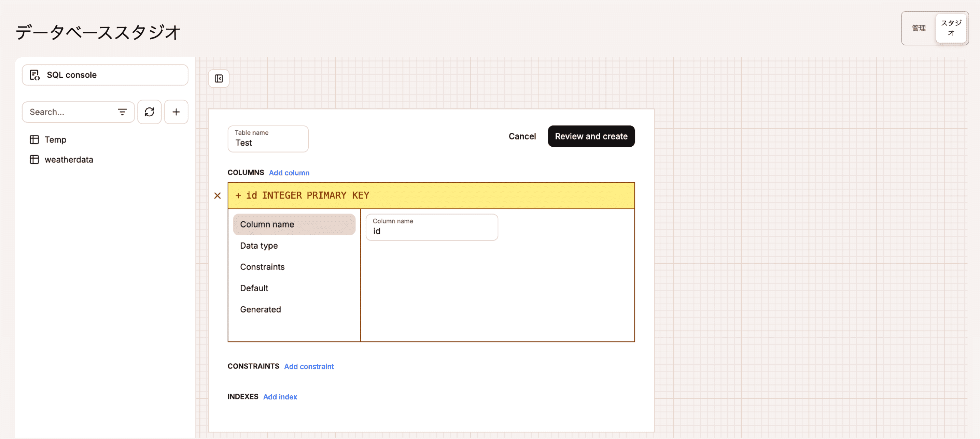The image size is (980, 439).
Task: Open the Generated column section
Action: [260, 309]
